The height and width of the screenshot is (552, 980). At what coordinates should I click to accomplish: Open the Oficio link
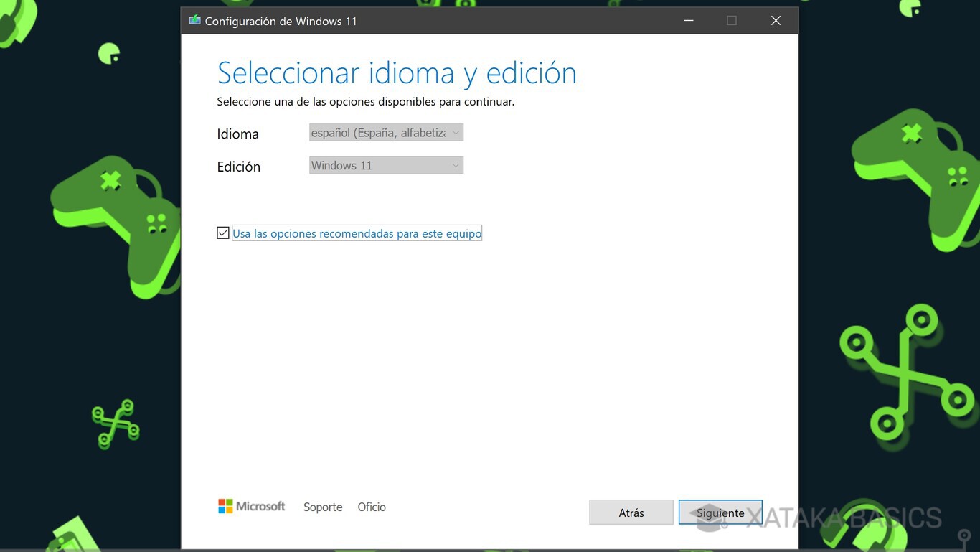click(x=371, y=507)
